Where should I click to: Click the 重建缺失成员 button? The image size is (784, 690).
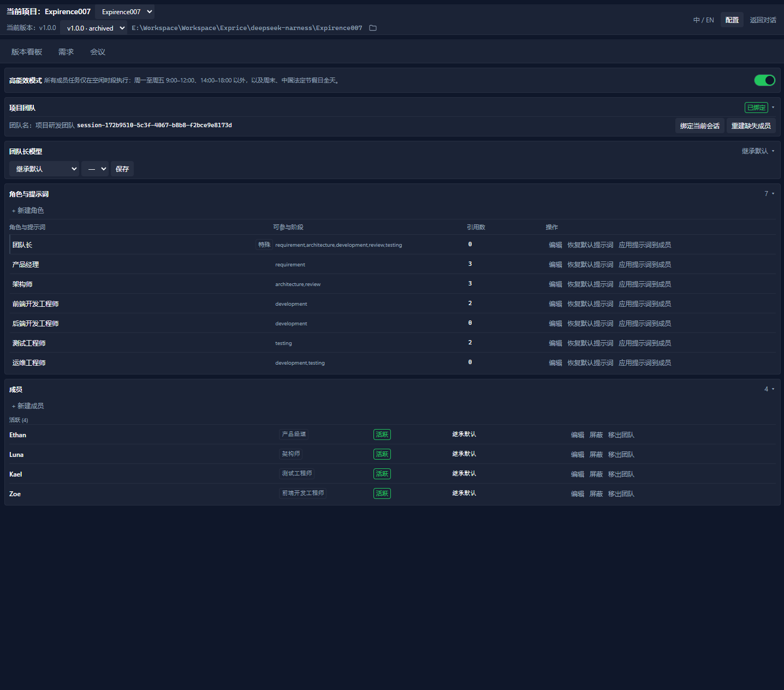pyautogui.click(x=751, y=126)
